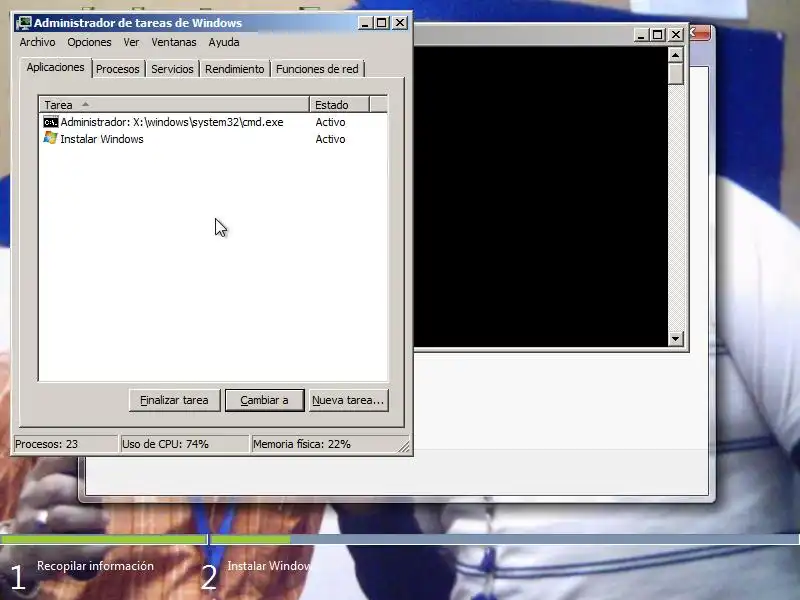Click the cmd window scroll up arrow
The height and width of the screenshot is (600, 800).
(676, 55)
